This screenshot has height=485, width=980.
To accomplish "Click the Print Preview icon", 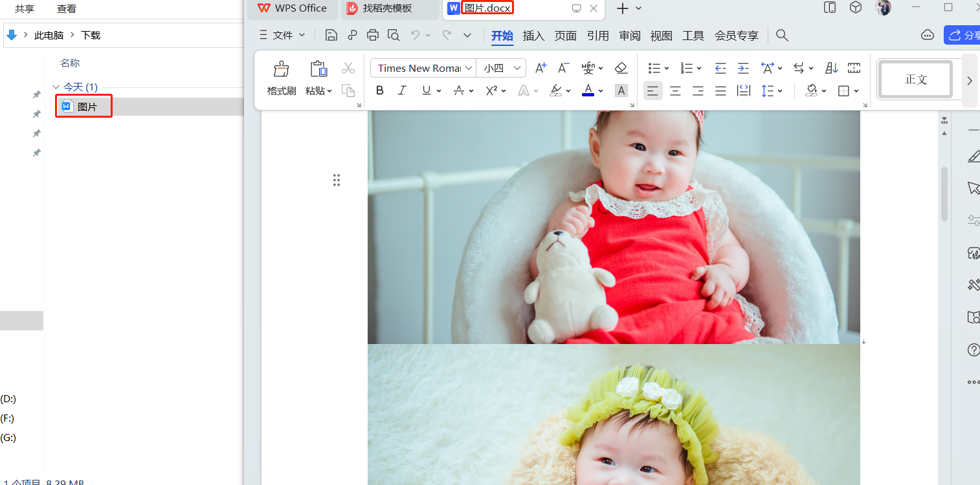I will pos(394,36).
